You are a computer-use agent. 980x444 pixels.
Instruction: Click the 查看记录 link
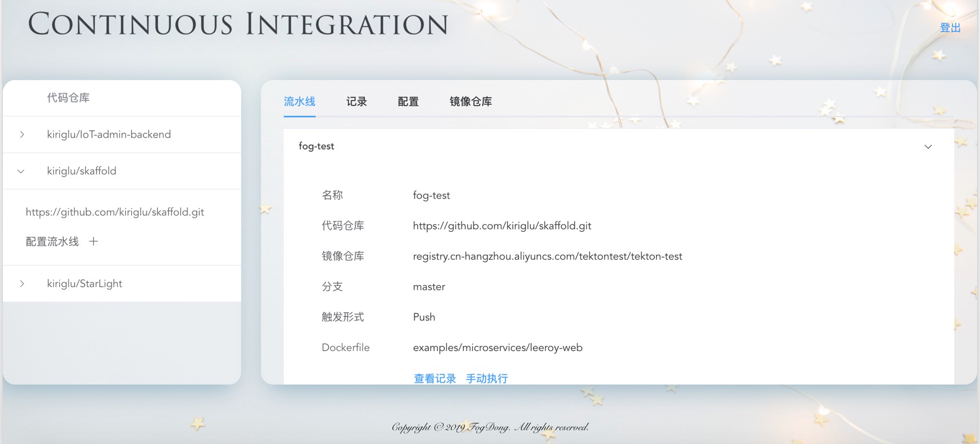coord(435,378)
